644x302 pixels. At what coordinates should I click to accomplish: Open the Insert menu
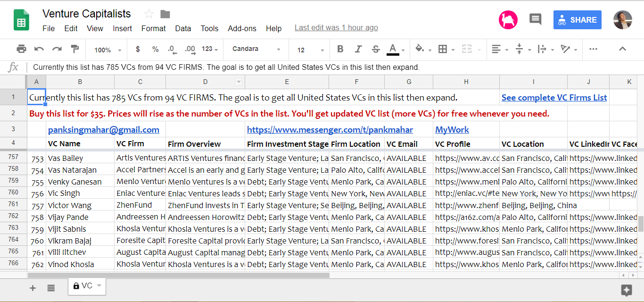pyautogui.click(x=122, y=28)
